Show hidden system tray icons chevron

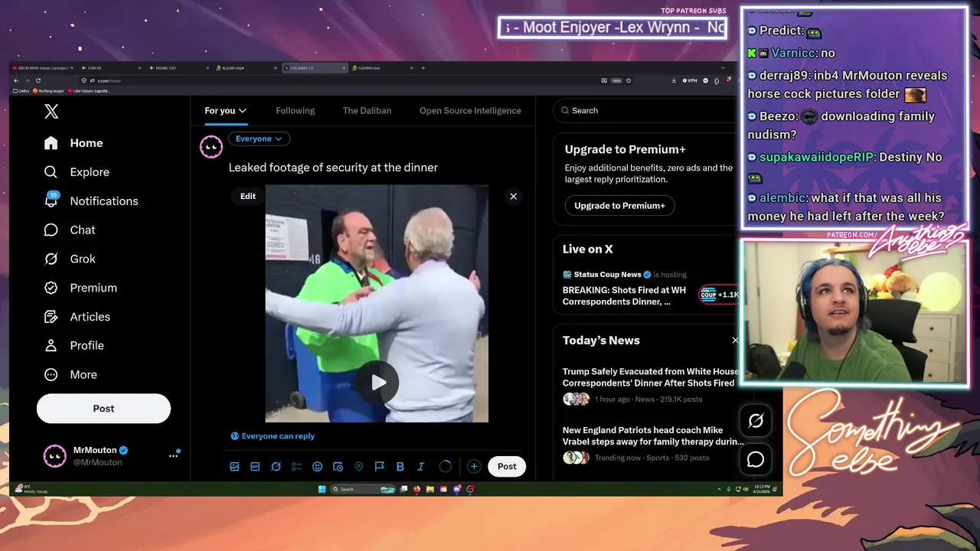coord(719,489)
